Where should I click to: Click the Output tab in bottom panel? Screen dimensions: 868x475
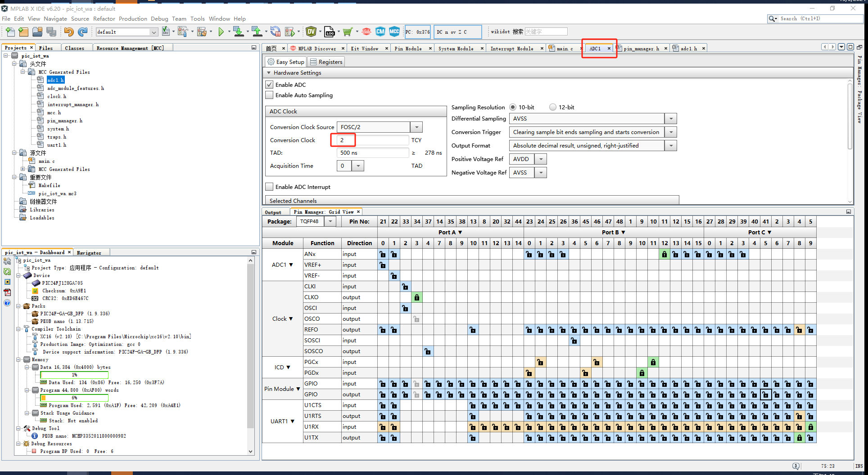(x=273, y=212)
